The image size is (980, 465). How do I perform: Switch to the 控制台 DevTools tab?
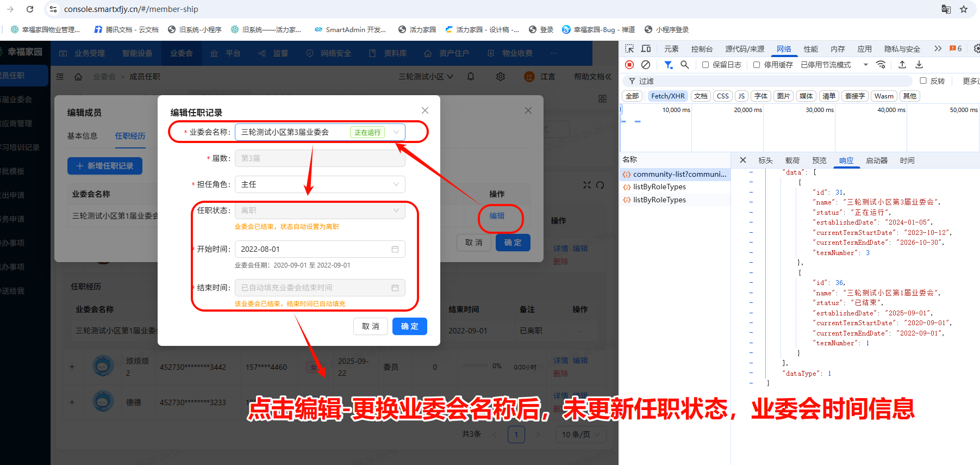click(702, 49)
